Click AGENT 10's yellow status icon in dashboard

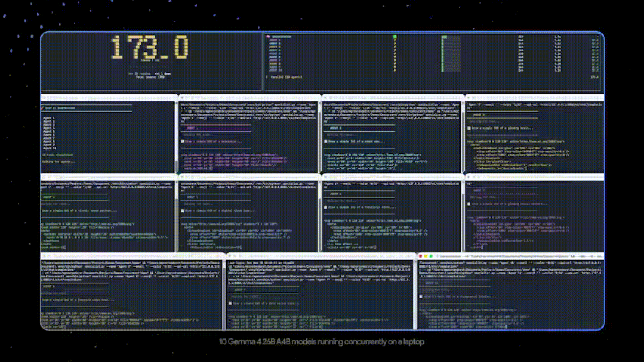(395, 70)
